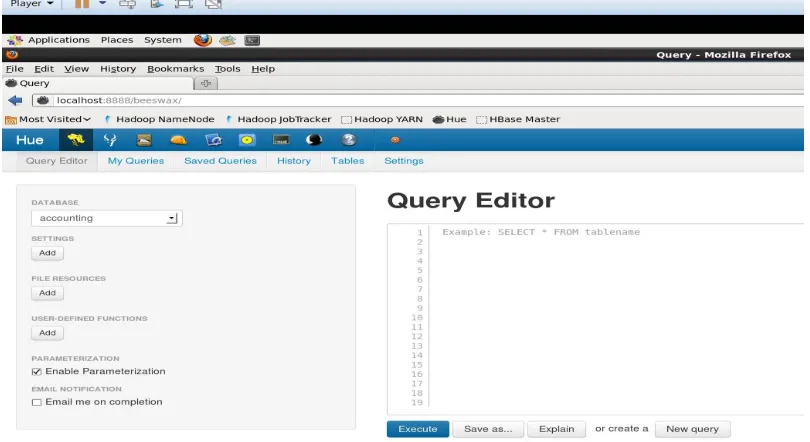
Task: Open the Places menu
Action: click(117, 40)
